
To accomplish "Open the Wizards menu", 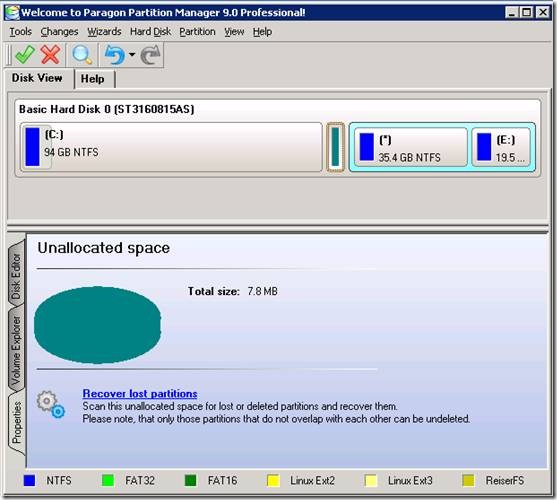I will [104, 32].
